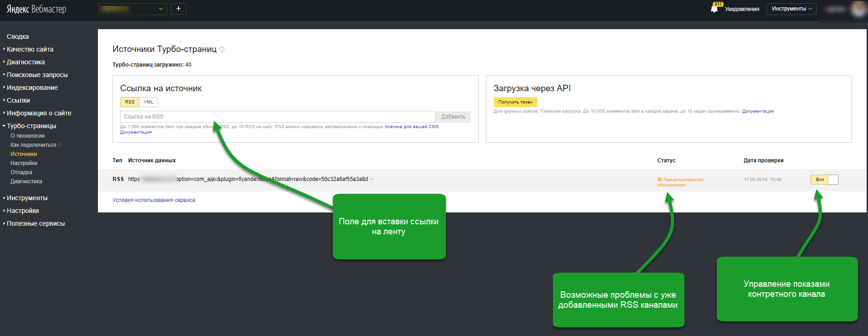This screenshot has width=868, height=336.
Task: Expand Информация о сайте in the sidebar
Action: [x=39, y=113]
